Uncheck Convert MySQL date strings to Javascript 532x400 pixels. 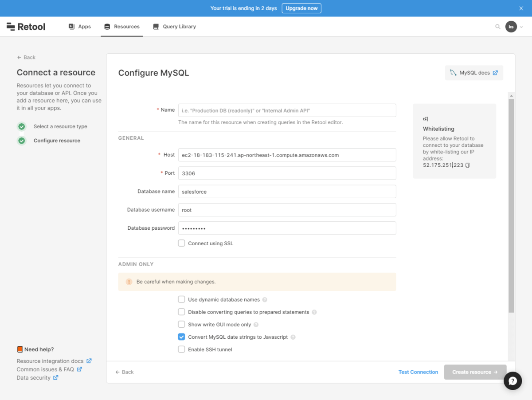coord(181,337)
